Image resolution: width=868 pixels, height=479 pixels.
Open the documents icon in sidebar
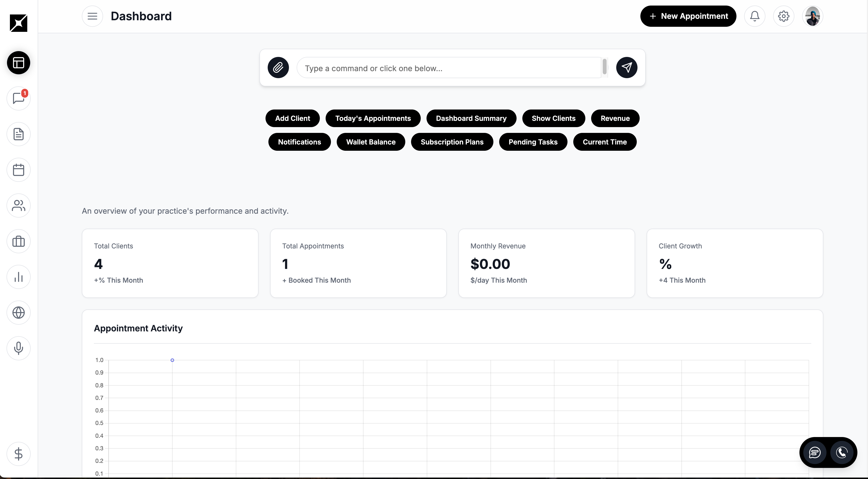tap(19, 134)
